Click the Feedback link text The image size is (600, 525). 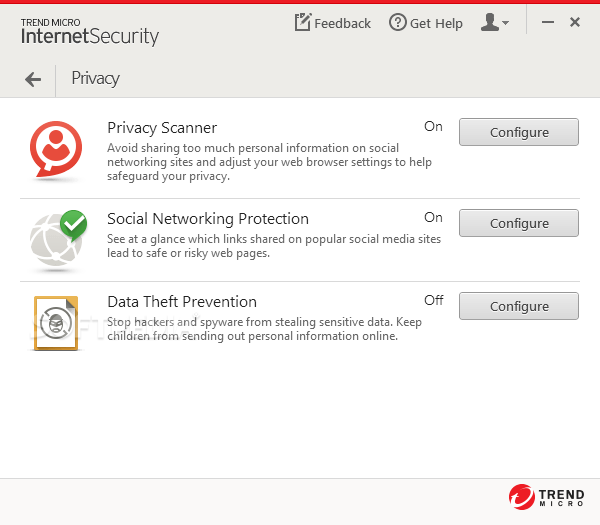coord(342,24)
